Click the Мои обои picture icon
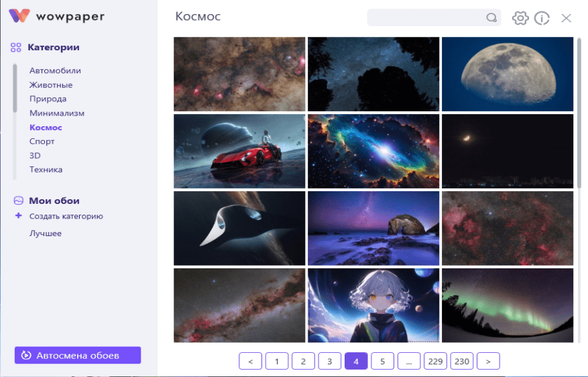Viewport: 588px width, 377px height. coord(18,201)
